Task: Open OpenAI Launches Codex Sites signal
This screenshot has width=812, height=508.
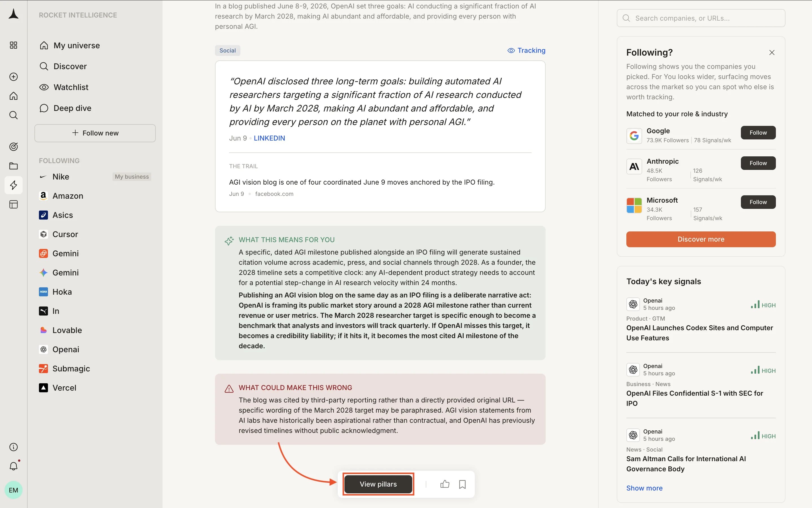Action: (x=699, y=333)
